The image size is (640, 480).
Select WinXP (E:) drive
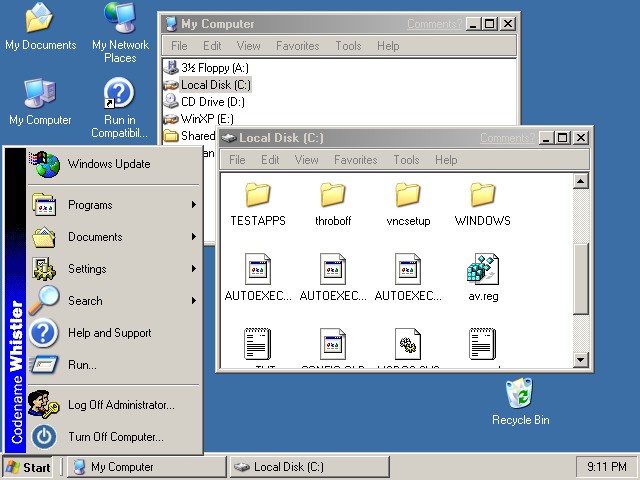pos(199,119)
